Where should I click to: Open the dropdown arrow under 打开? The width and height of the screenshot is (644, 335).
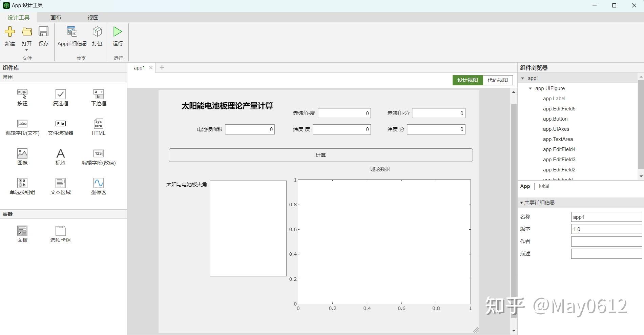coord(26,50)
